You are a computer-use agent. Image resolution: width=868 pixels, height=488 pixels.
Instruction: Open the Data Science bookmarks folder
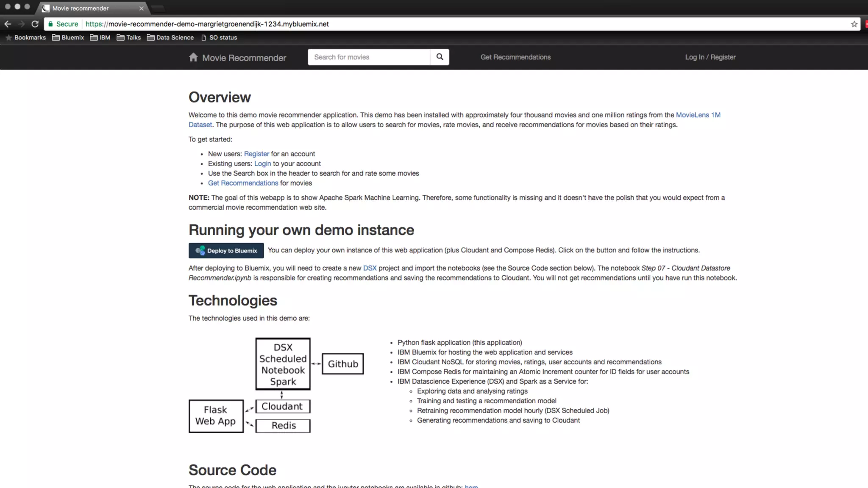coord(170,37)
